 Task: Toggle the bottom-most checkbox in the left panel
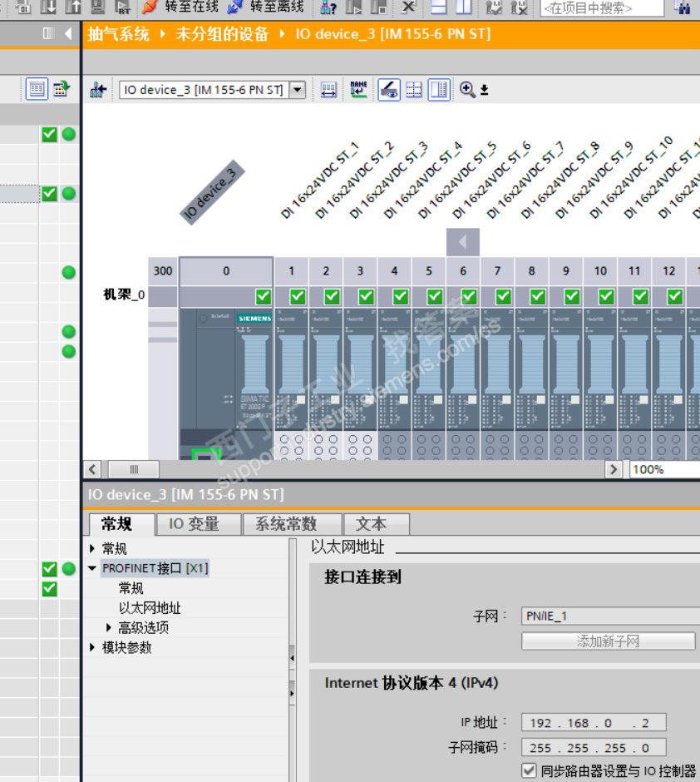[49, 589]
